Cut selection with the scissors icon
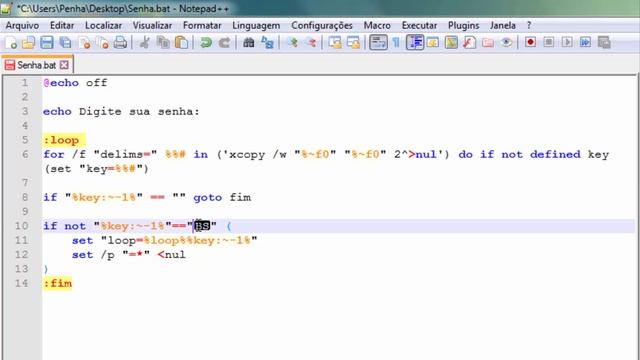Viewport: 640px width, 360px height. pyautogui.click(x=144, y=42)
